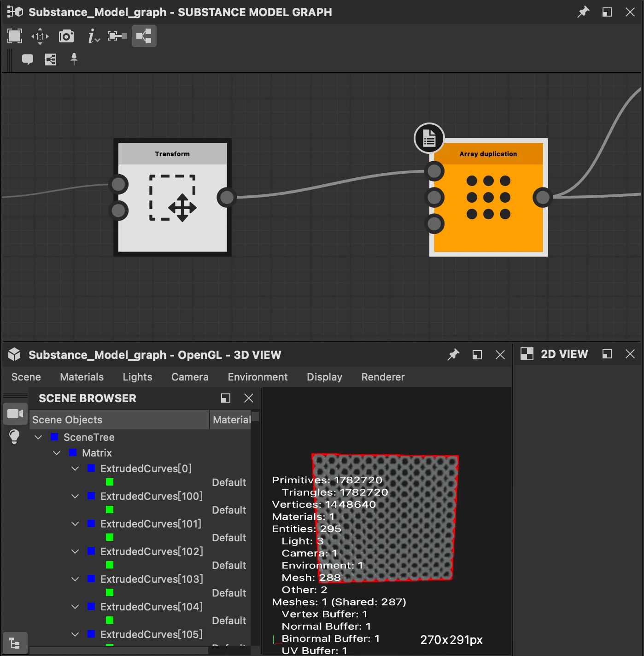Click green mesh swatch under ExtrudedCurves[100]
This screenshot has height=656, width=644.
110,510
